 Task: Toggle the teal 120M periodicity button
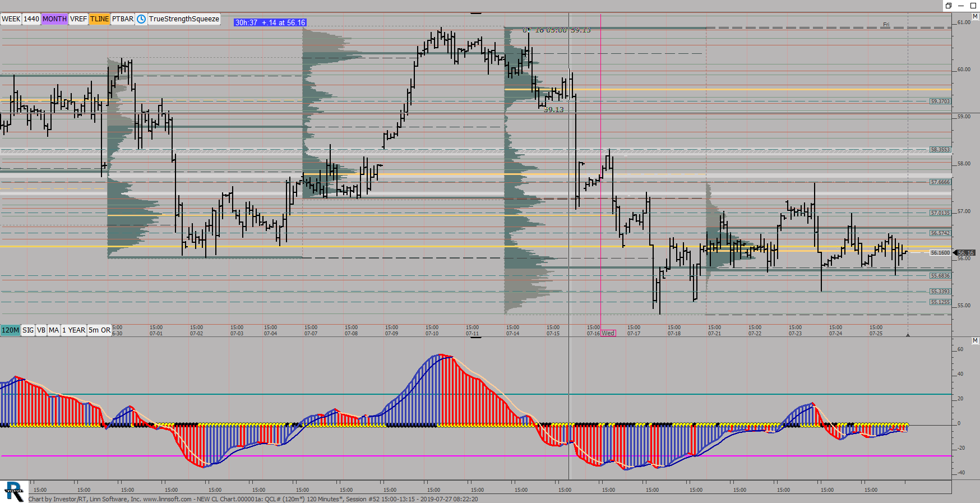(x=11, y=330)
